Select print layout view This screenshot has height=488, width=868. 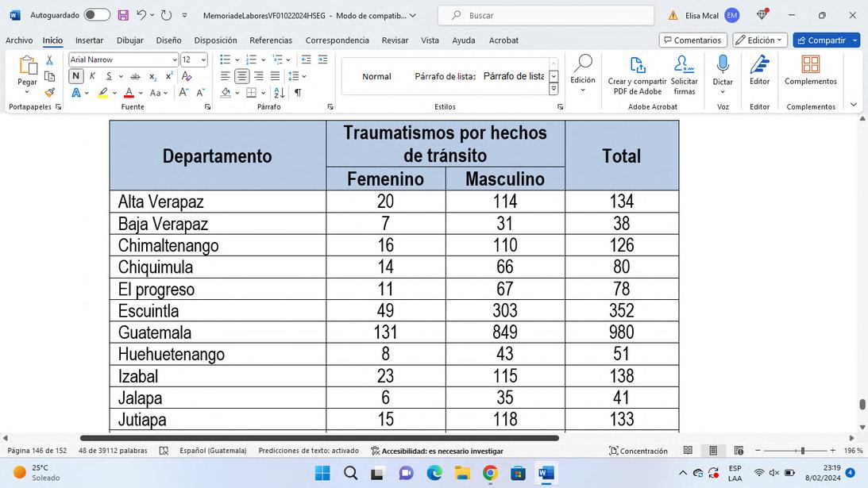(x=713, y=451)
